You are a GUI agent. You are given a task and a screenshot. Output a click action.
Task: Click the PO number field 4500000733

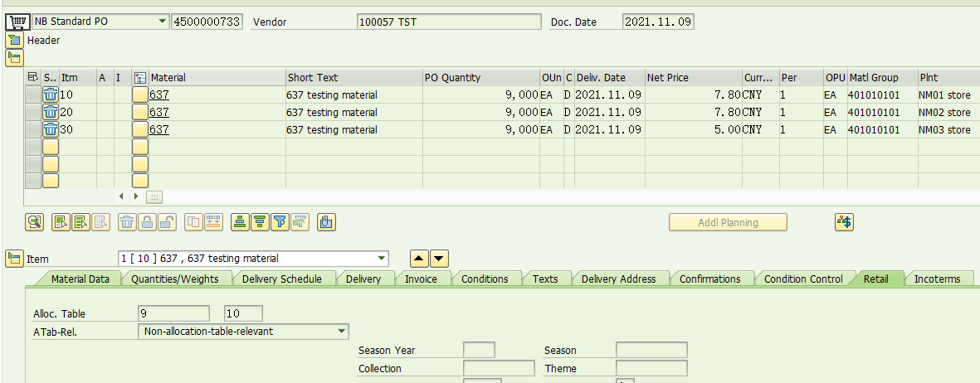click(x=207, y=22)
